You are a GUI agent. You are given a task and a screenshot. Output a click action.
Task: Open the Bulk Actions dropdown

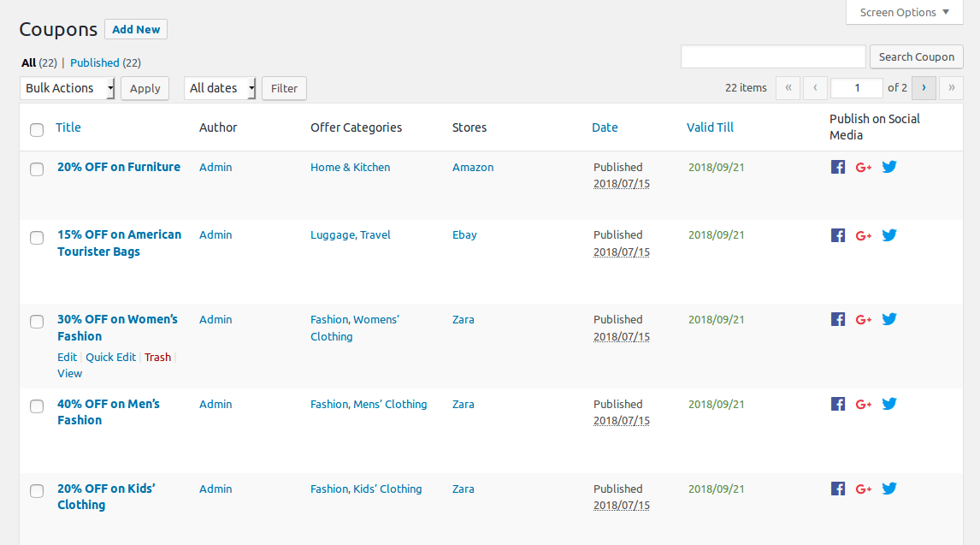pyautogui.click(x=68, y=88)
